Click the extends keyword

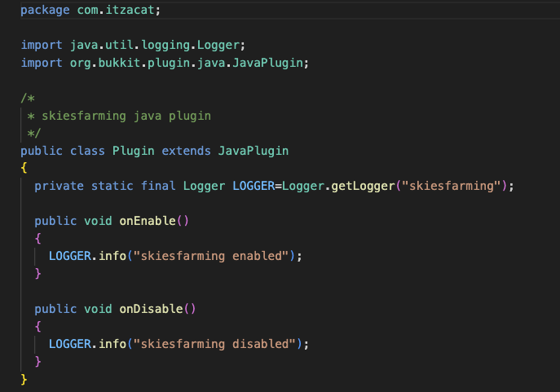click(x=186, y=151)
